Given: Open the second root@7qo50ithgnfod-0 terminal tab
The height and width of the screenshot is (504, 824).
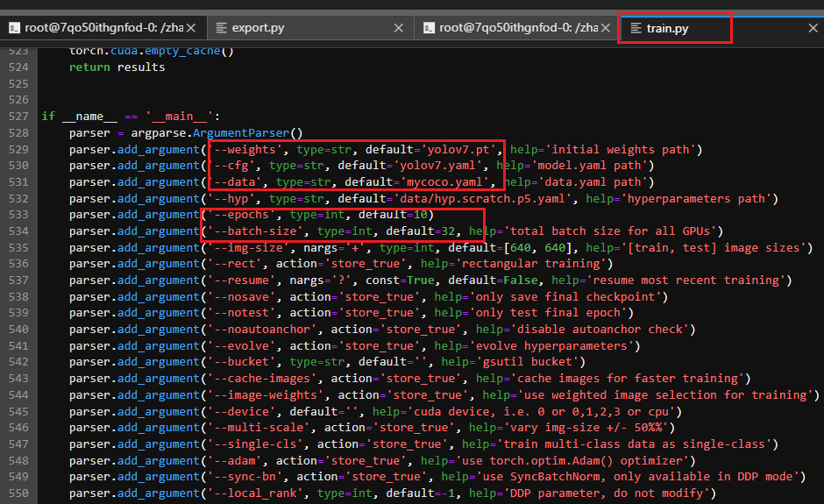Looking at the screenshot, I should point(518,28).
